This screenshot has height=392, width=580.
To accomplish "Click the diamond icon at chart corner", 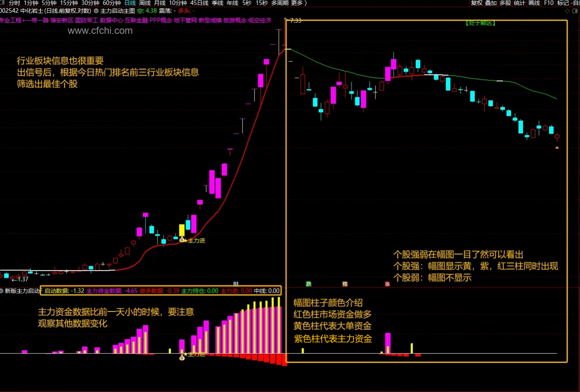I will 568,11.
